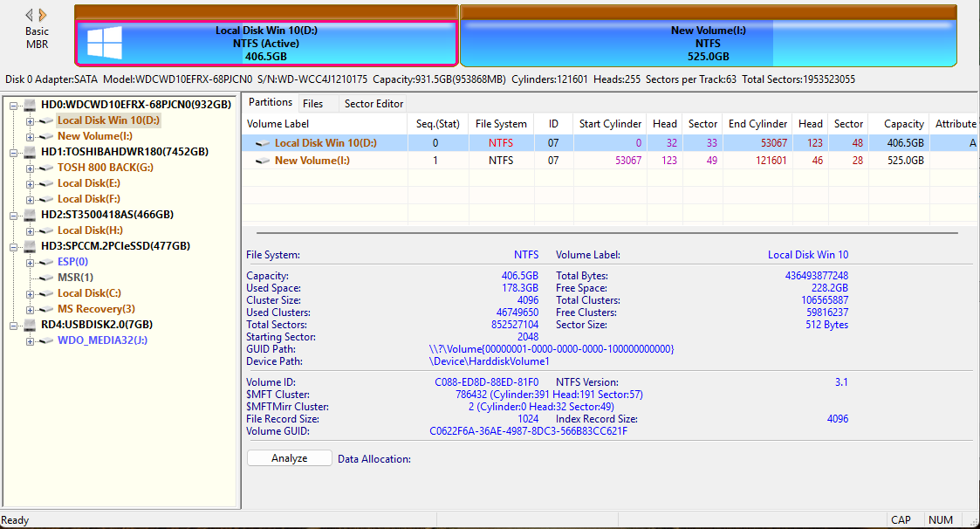Collapse HD2:ST3500418AS disk node
This screenshot has height=529, width=980.
tap(13, 215)
